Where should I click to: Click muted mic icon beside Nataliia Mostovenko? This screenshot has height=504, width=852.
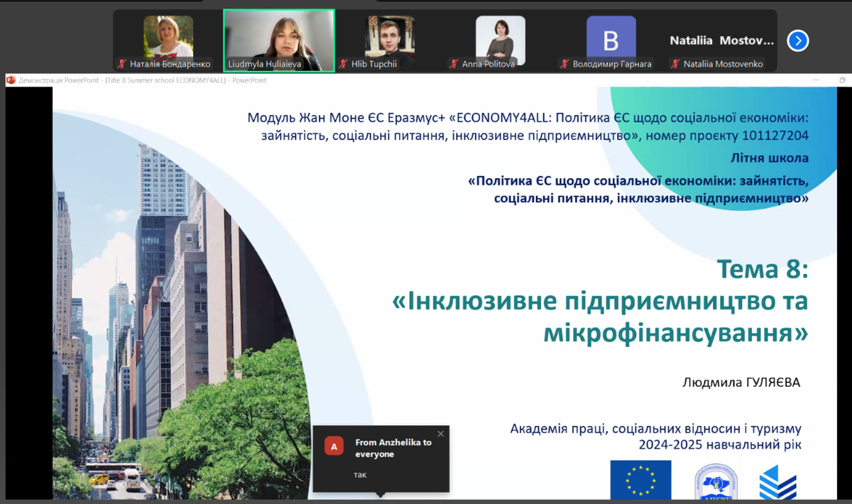point(677,64)
